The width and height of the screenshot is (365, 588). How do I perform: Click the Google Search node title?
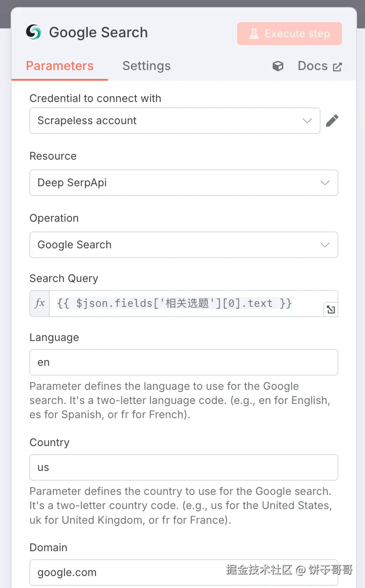click(98, 32)
